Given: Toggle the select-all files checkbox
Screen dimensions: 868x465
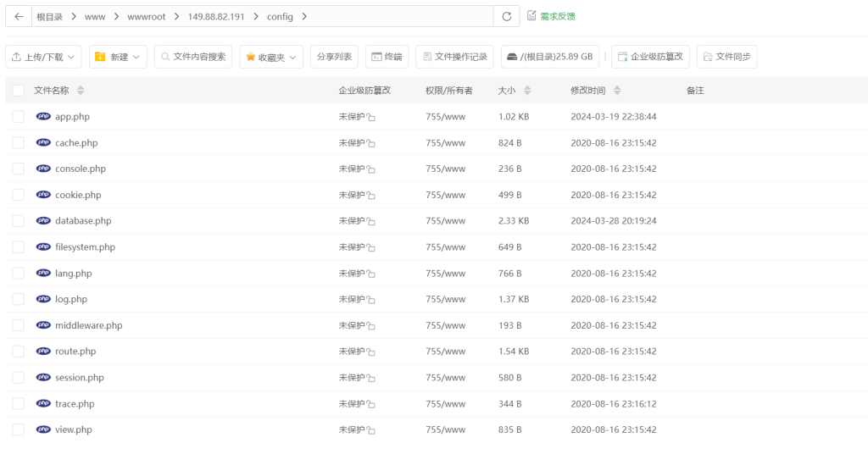Looking at the screenshot, I should 19,91.
